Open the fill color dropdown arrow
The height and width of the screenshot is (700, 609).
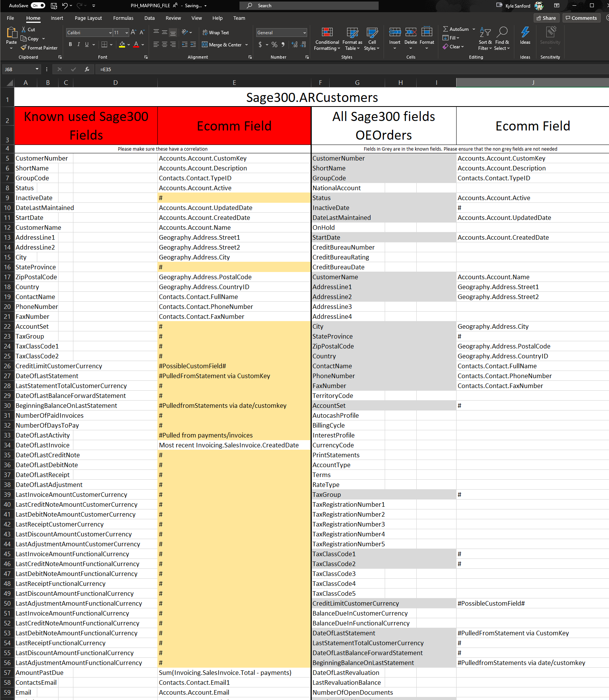pos(128,45)
